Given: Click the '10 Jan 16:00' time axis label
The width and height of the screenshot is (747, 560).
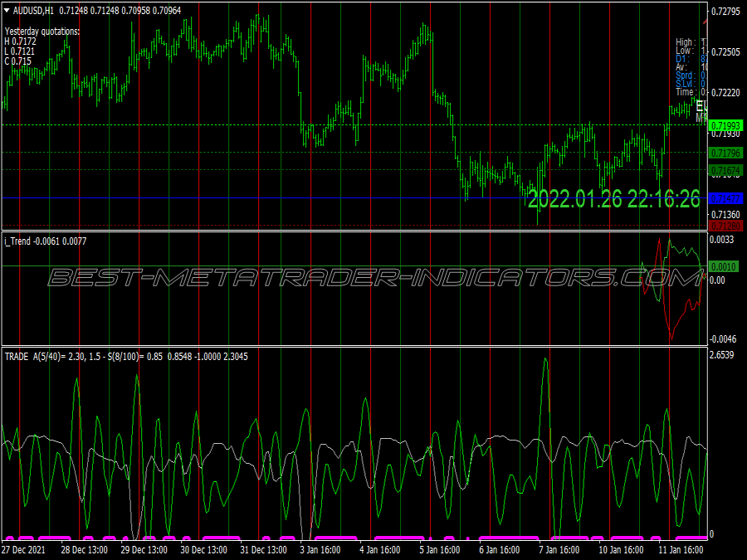Looking at the screenshot, I should click(x=621, y=550).
